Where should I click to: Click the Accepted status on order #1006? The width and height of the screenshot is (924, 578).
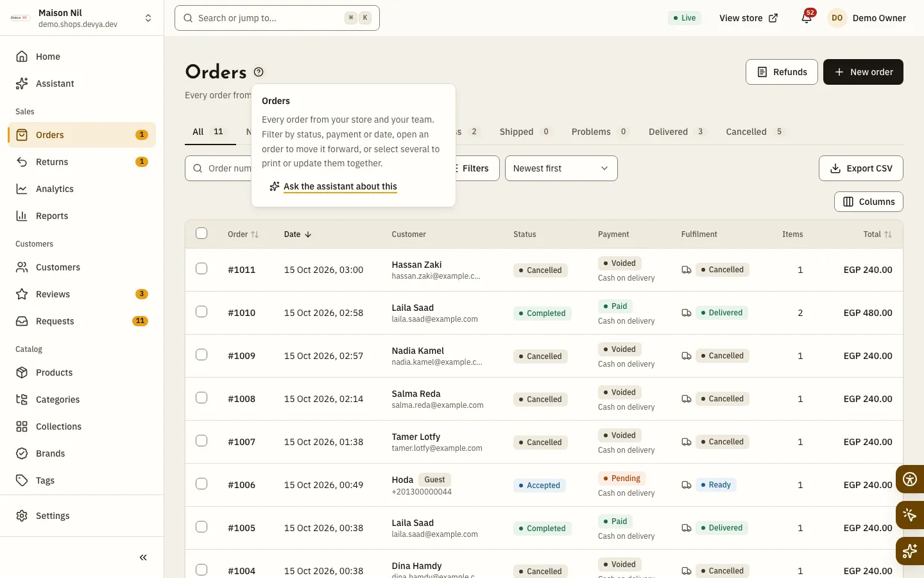click(539, 486)
